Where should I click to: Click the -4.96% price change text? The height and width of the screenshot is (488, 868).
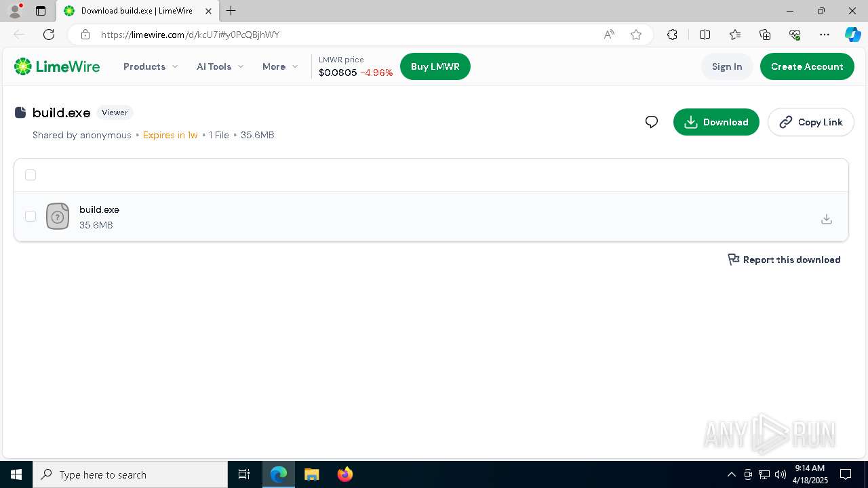[376, 73]
